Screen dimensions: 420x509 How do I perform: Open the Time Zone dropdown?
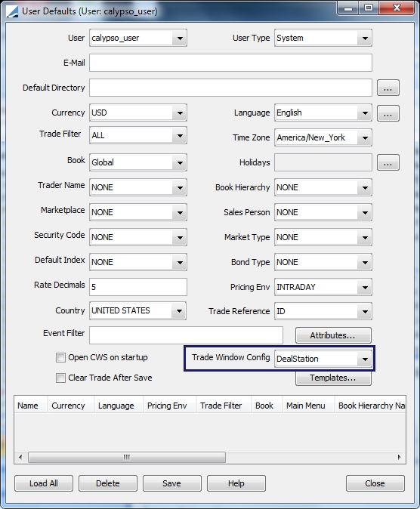[x=365, y=138]
